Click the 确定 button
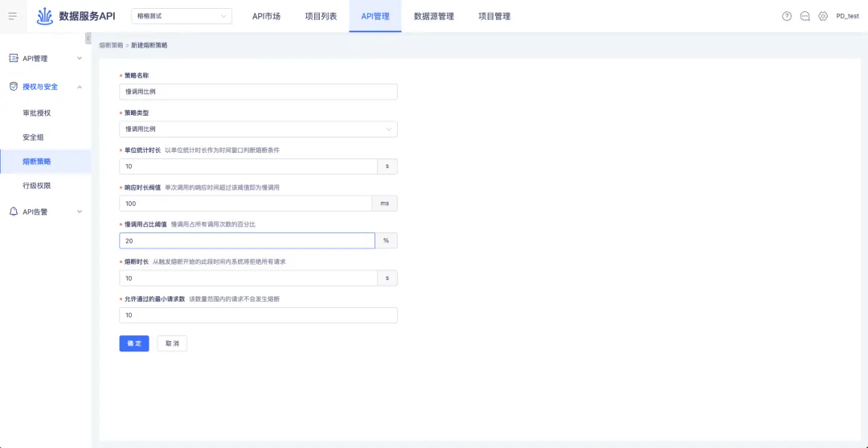 click(134, 343)
